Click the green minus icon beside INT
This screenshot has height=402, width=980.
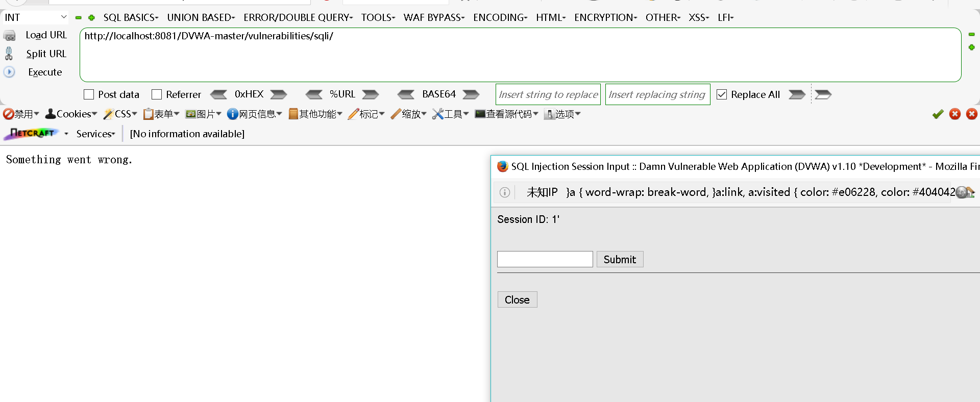(78, 17)
